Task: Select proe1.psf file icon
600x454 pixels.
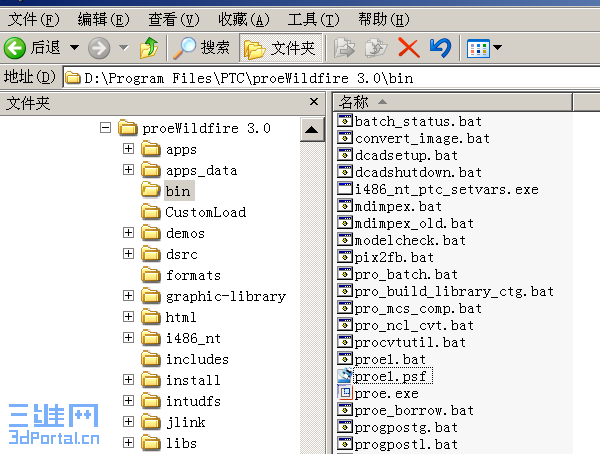Action: (x=345, y=376)
